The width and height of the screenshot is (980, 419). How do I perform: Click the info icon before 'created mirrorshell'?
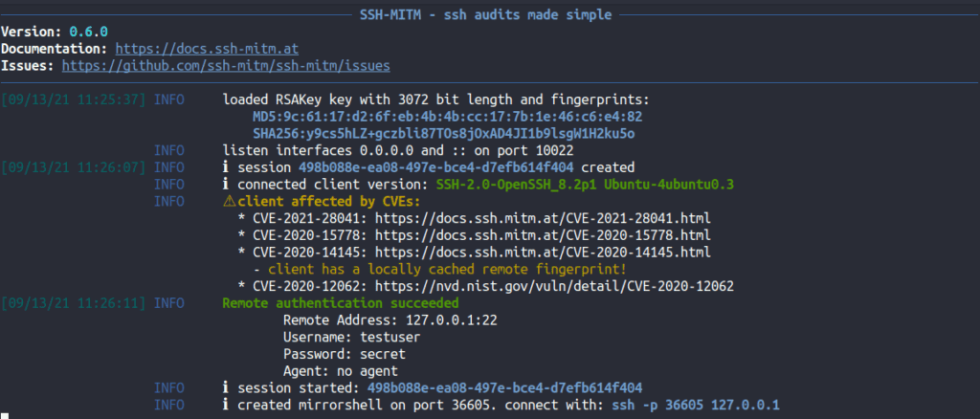(x=226, y=406)
